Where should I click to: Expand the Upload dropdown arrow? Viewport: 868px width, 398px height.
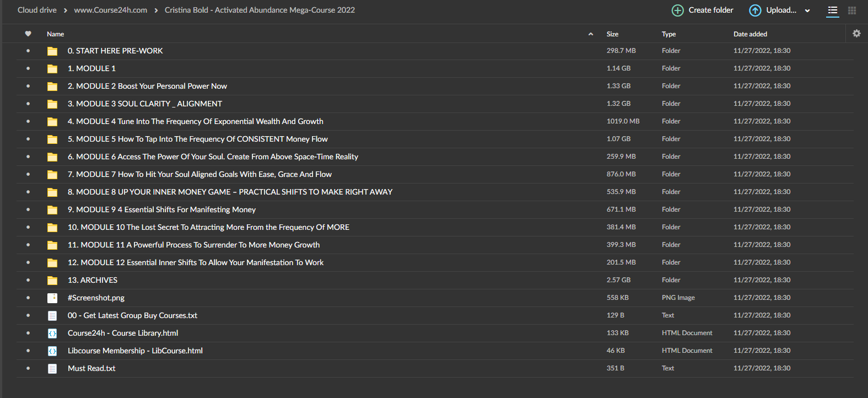[x=807, y=10]
